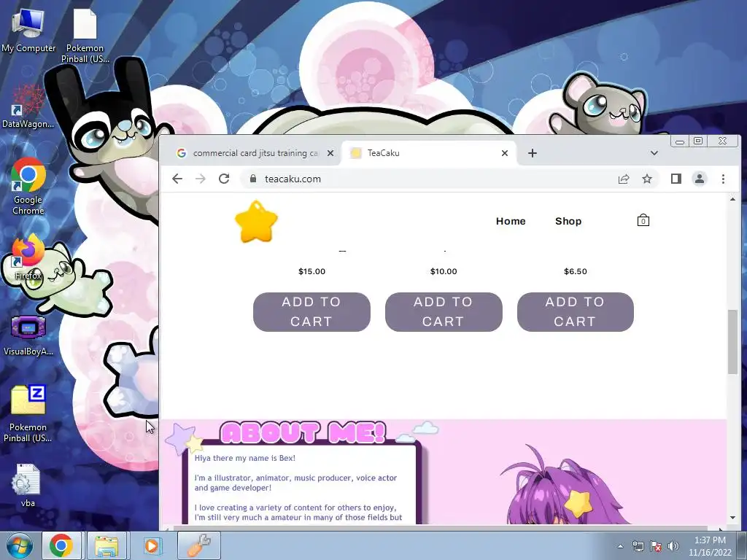Open the Pokemon Pinball file icon at top of desktop
The width and height of the screenshot is (747, 560).
[85, 36]
